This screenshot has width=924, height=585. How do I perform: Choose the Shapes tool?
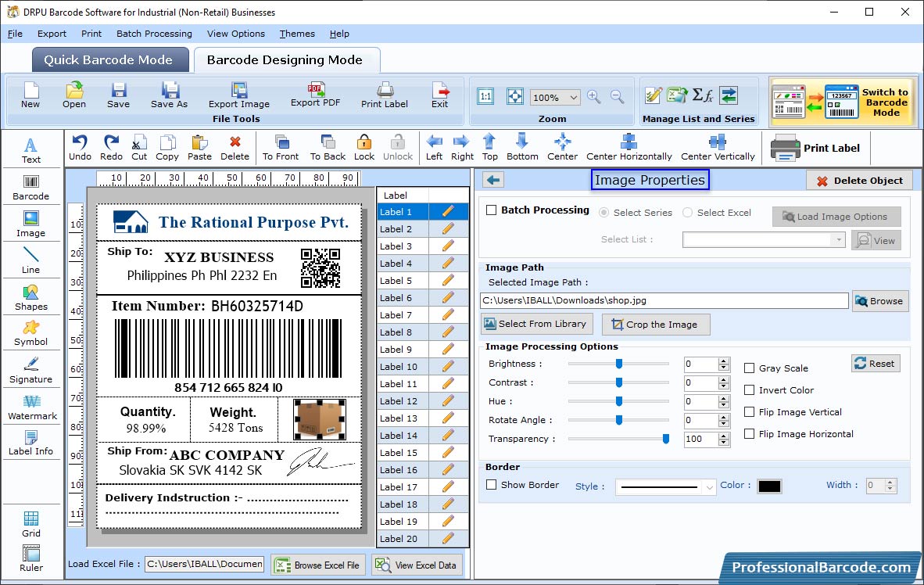(x=30, y=299)
